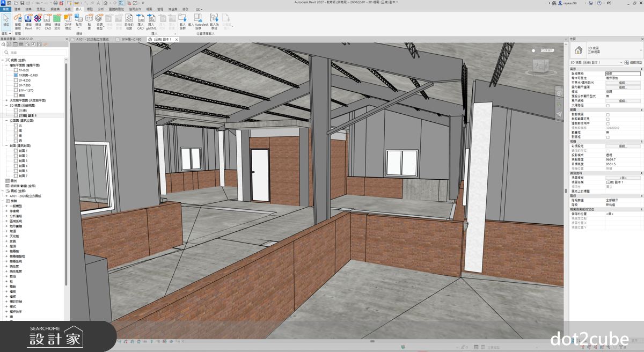Click the 管理連結 icon
Image resolution: width=644 pixels, height=352 pixels.
click(x=18, y=22)
